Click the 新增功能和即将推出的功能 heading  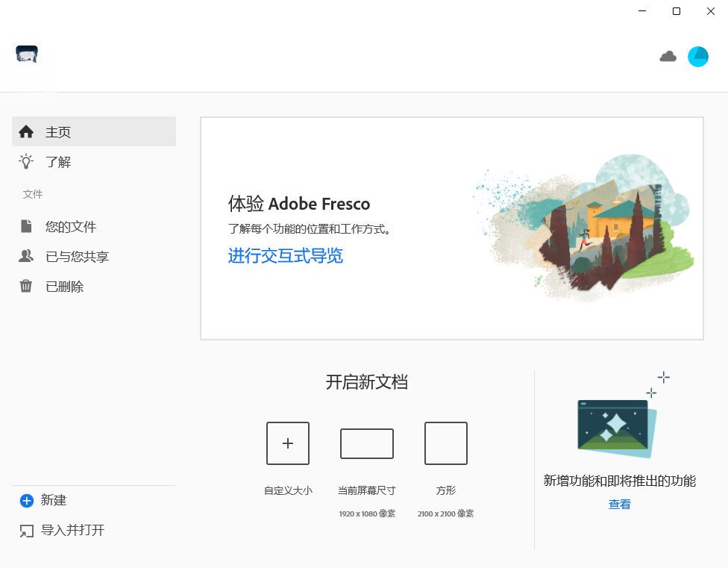tap(619, 481)
